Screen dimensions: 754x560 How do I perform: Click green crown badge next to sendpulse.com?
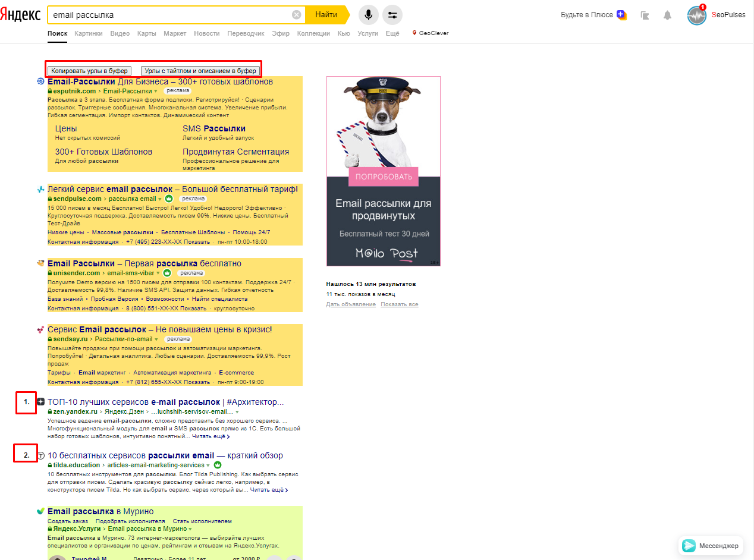169,199
